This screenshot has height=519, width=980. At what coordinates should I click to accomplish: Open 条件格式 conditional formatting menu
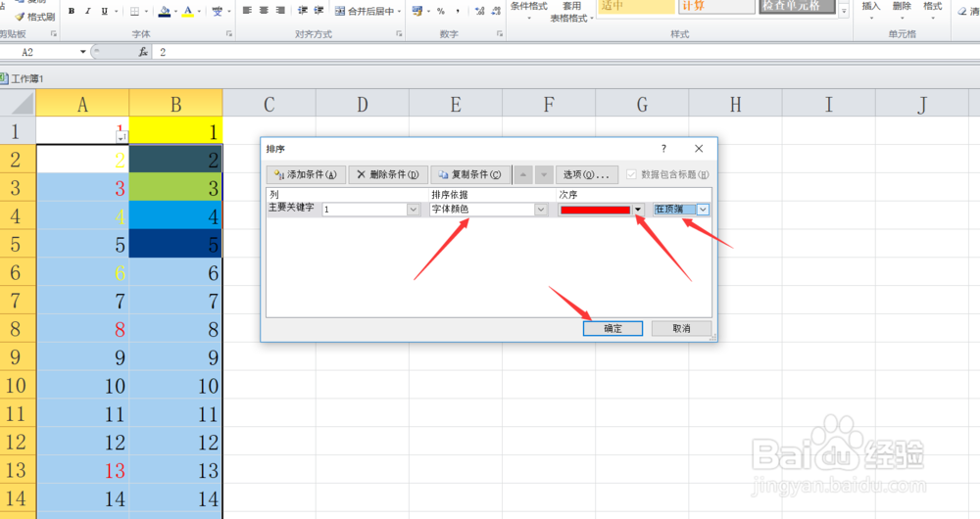pos(529,10)
